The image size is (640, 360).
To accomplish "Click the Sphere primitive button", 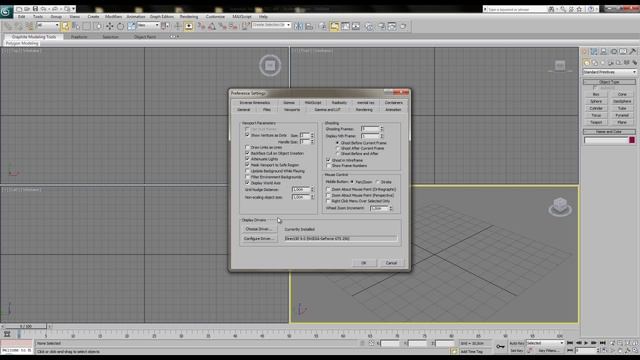I will [x=596, y=101].
